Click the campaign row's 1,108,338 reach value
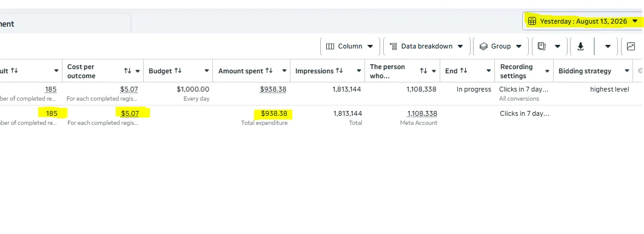The height and width of the screenshot is (234, 644). [422, 89]
